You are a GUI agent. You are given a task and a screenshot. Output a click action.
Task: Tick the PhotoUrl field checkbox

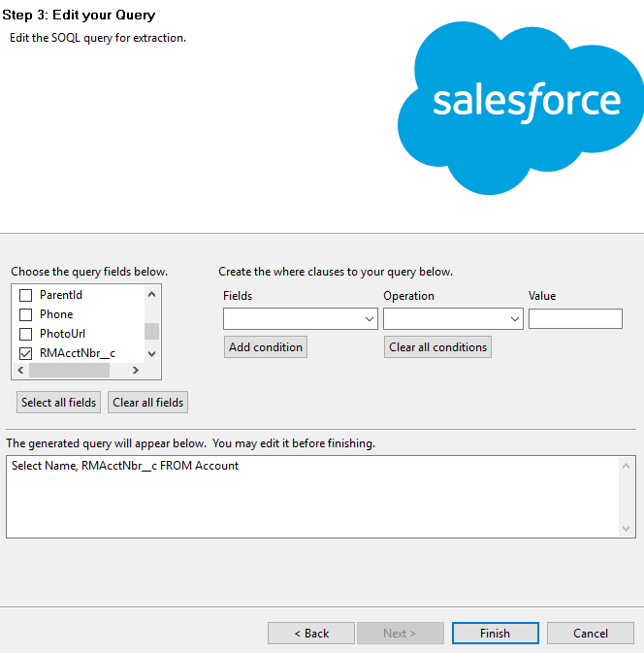tap(26, 334)
